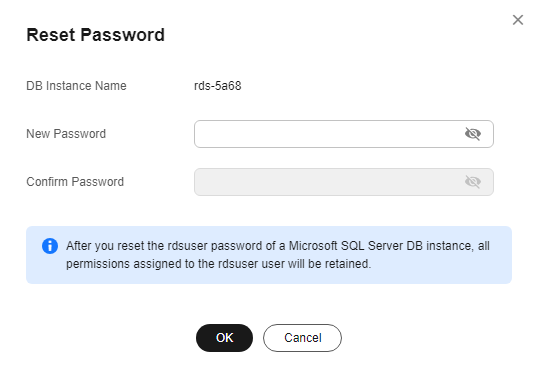Show the New Password characters
Image resolution: width=539 pixels, height=379 pixels.
point(473,134)
